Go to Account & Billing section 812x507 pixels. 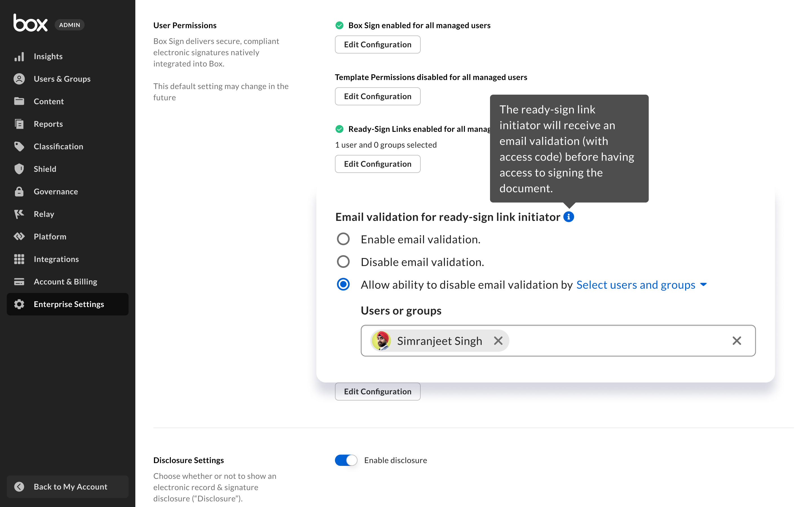(65, 282)
